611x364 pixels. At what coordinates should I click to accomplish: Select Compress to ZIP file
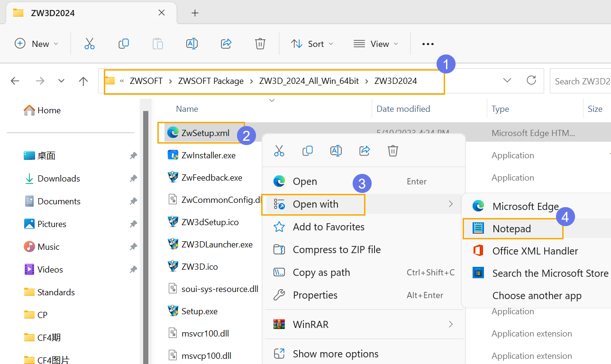click(x=364, y=250)
